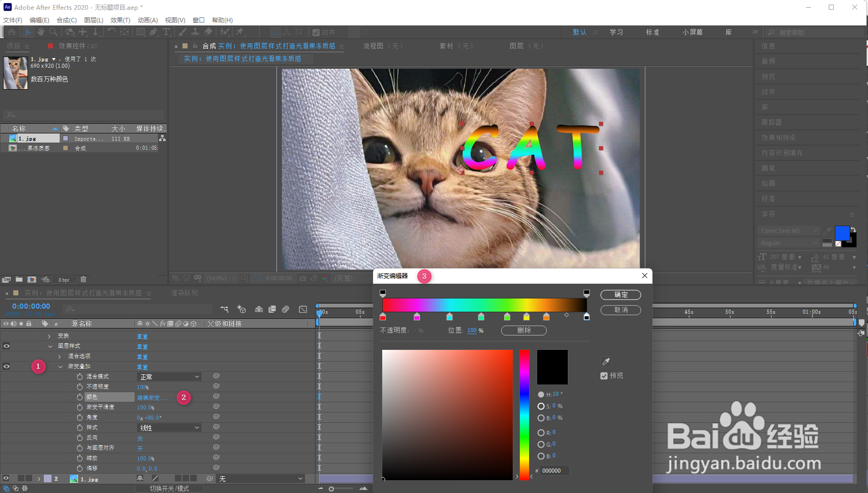
Task: Hide the 图层样式 group eye
Action: 7,346
